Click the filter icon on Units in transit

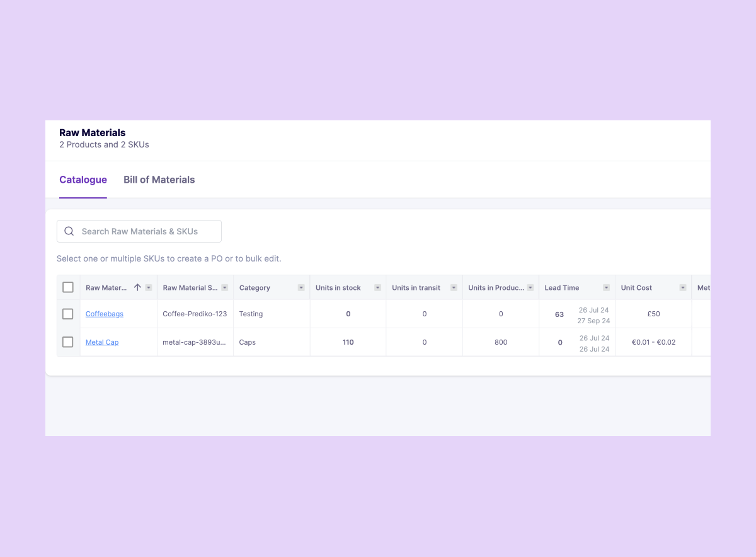(x=453, y=287)
